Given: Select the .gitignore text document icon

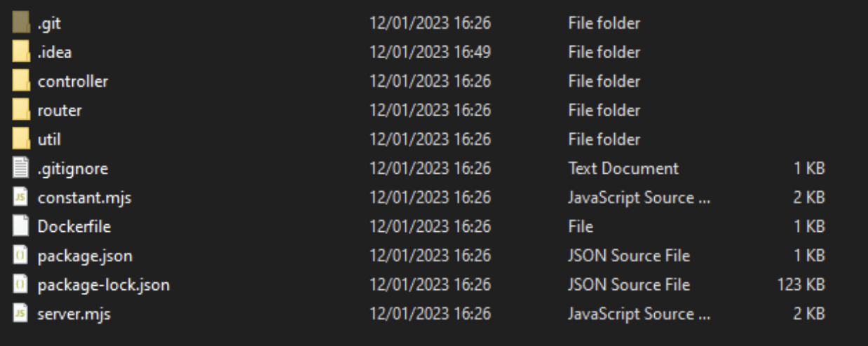Looking at the screenshot, I should [x=21, y=169].
